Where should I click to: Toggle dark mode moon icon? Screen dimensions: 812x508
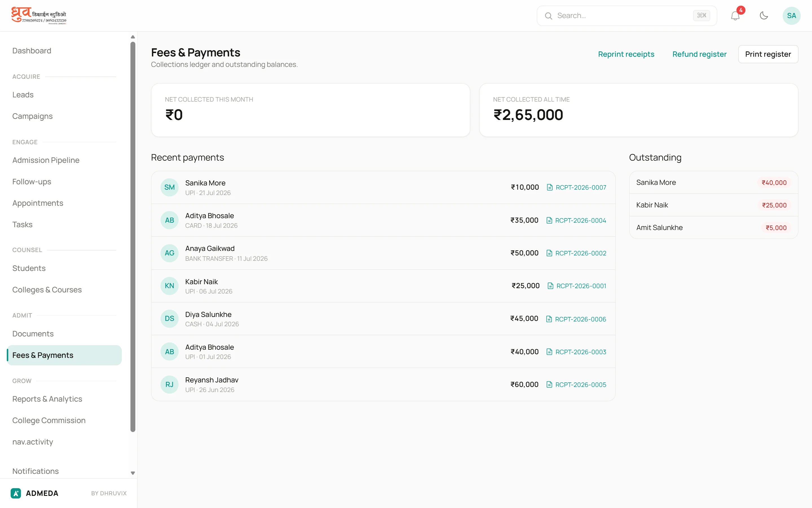tap(764, 16)
